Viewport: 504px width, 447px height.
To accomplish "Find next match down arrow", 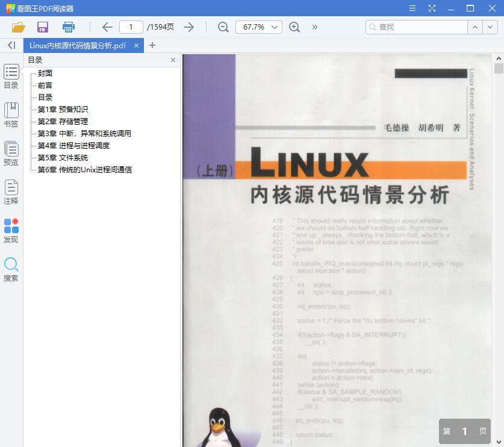I will click(490, 27).
